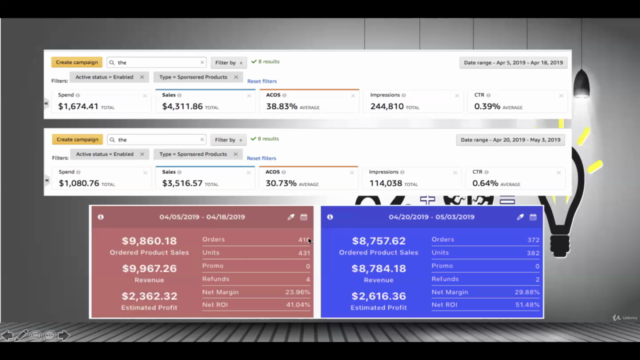Close the ACOS 38.83% metric card
The width and height of the screenshot is (640, 360).
[353, 96]
